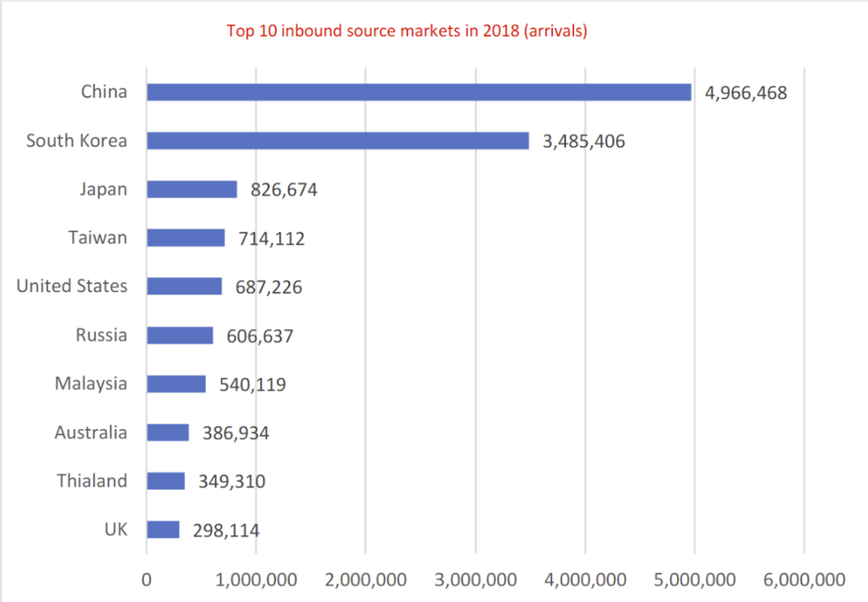Click the 3,000,000 axis tick label
The width and height of the screenshot is (868, 602).
(x=476, y=580)
